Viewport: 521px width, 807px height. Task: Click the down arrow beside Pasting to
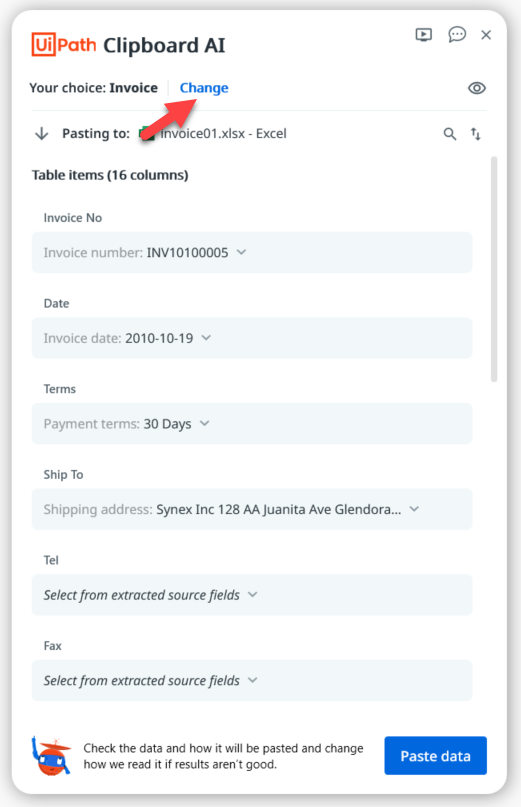pos(42,134)
